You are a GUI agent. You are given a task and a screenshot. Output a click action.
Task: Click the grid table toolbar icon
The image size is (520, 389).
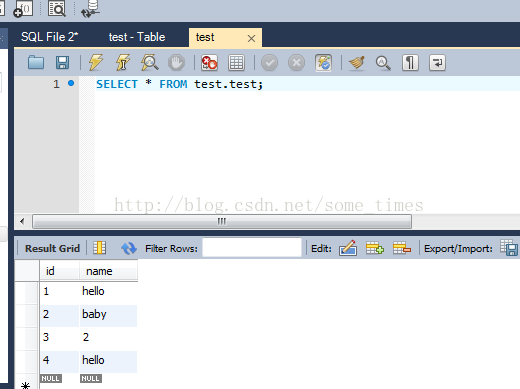(x=236, y=63)
